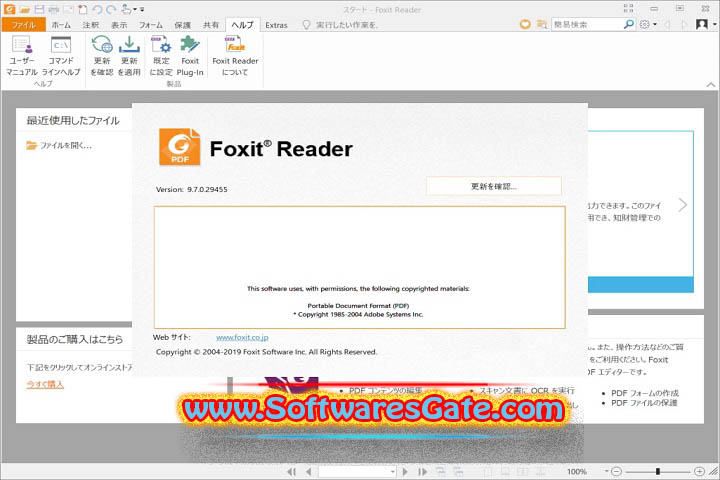Click the find/advanced search icon beside search box
This screenshot has width=720, height=480.
[542, 24]
